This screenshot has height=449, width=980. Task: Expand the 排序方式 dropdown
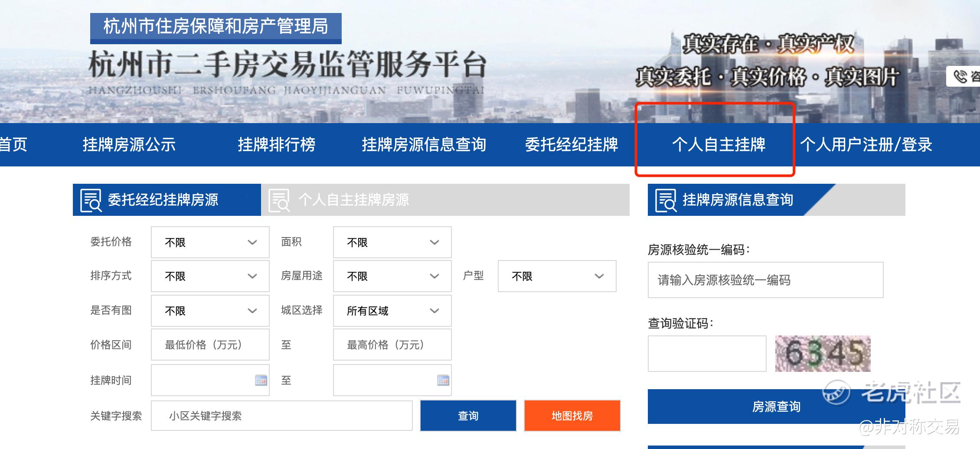pos(210,276)
